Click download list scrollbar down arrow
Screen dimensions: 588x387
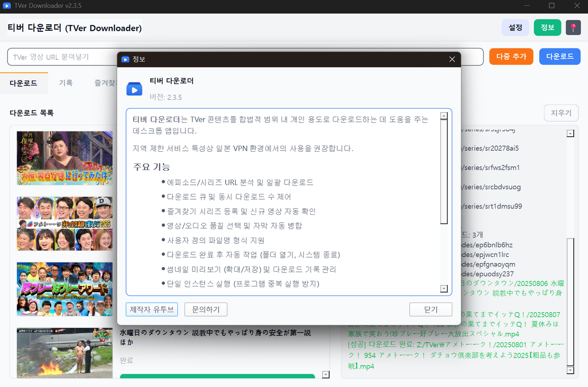(x=326, y=375)
